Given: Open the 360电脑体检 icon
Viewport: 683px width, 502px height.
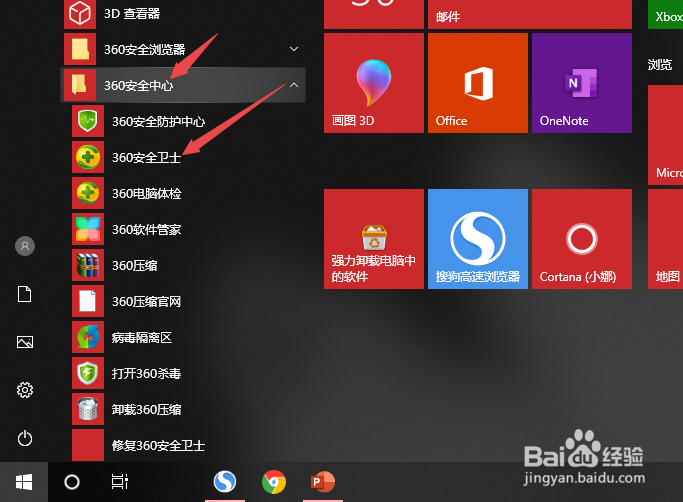Looking at the screenshot, I should [x=88, y=193].
